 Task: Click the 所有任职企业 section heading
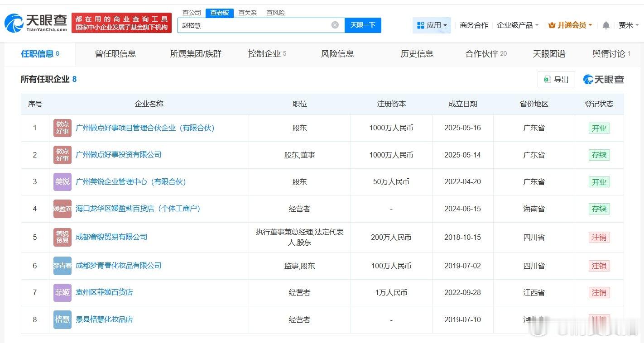coord(48,79)
